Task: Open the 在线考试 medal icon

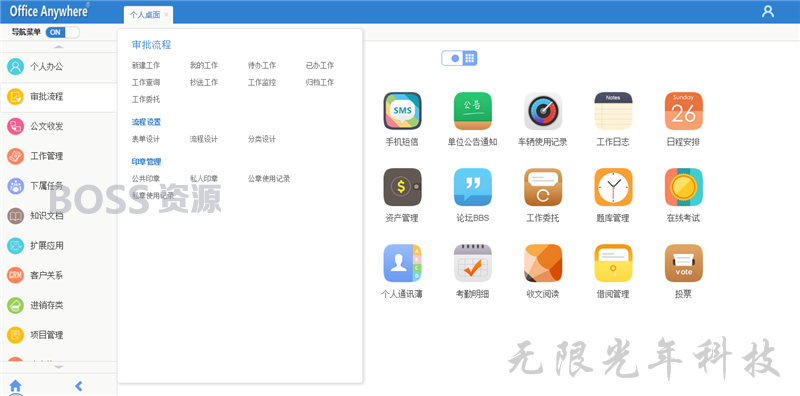Action: (684, 187)
